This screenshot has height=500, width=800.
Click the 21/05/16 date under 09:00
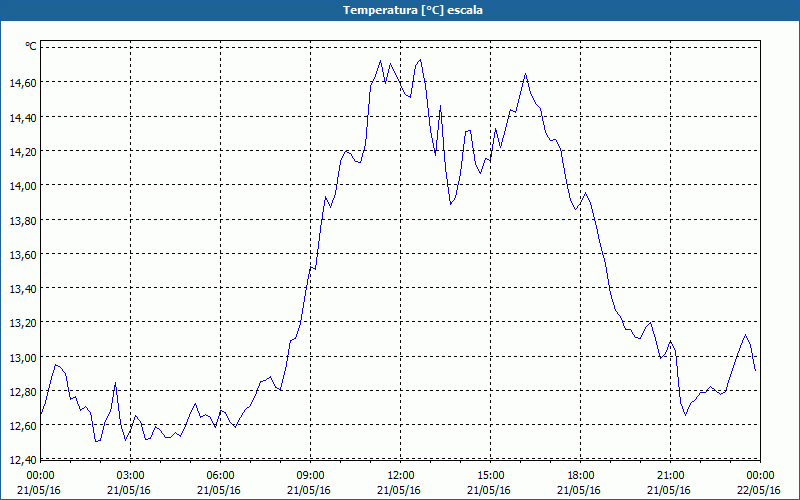tap(309, 490)
